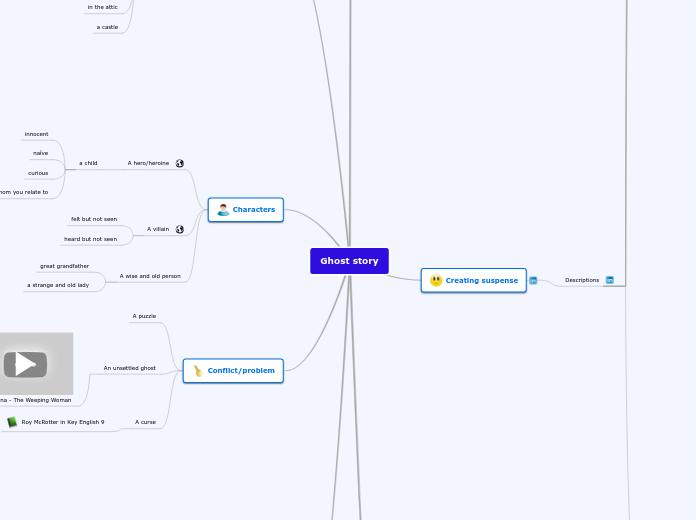Screen dimensions: 696x520
Task: Click the 'An unsettled ghost' subtopic
Action: coord(130,368)
